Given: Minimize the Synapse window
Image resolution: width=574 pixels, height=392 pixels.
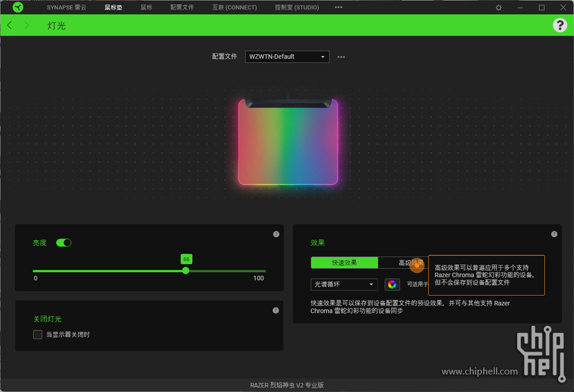Looking at the screenshot, I should pos(520,8).
